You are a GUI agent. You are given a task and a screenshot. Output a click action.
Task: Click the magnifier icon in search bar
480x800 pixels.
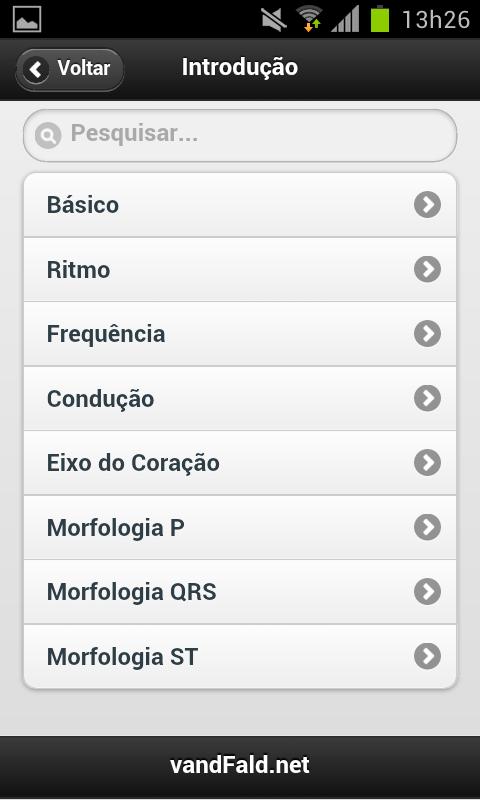pos(48,135)
